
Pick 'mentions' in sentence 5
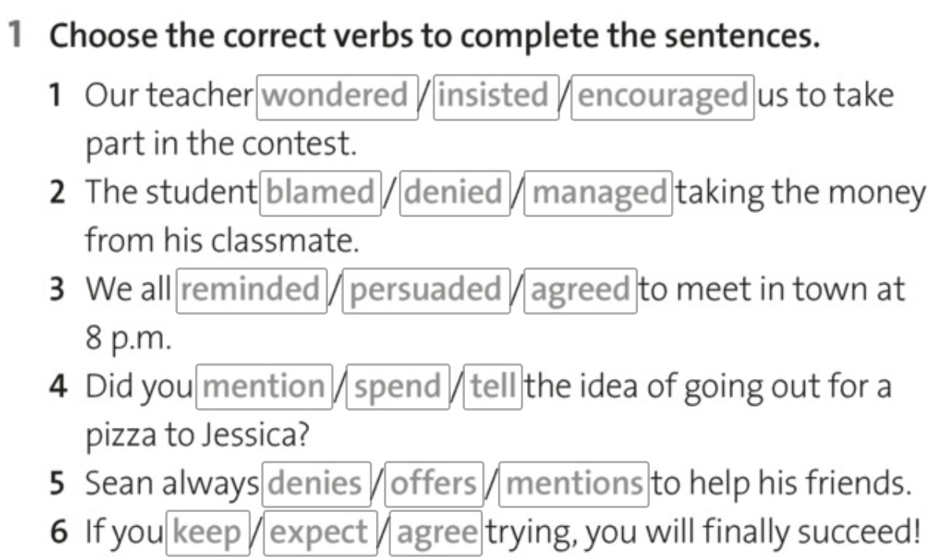574,484
